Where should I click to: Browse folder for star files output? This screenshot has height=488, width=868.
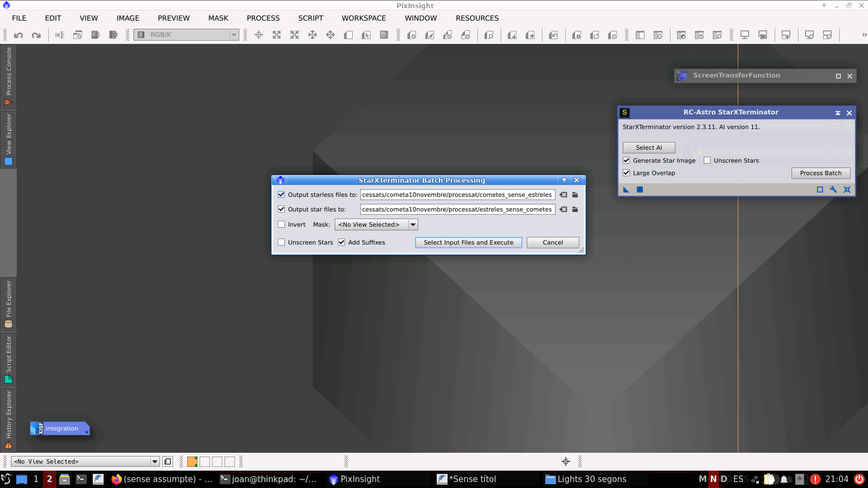pyautogui.click(x=575, y=209)
